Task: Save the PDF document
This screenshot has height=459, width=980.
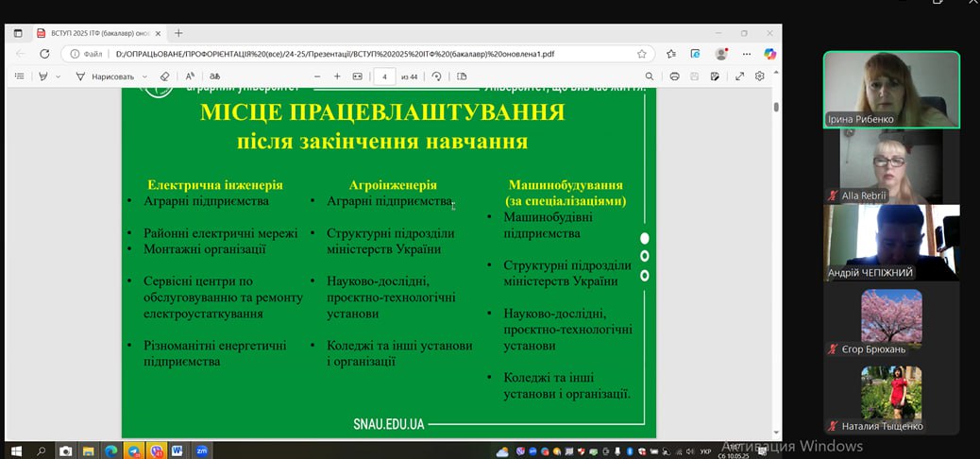Action: pos(694,76)
